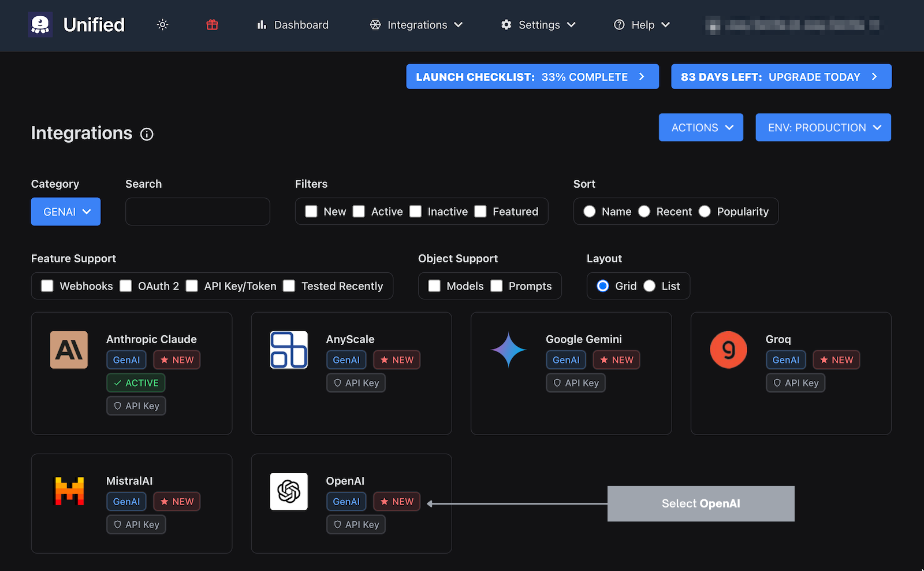
Task: Click the Unified octopus logo
Action: (x=39, y=24)
